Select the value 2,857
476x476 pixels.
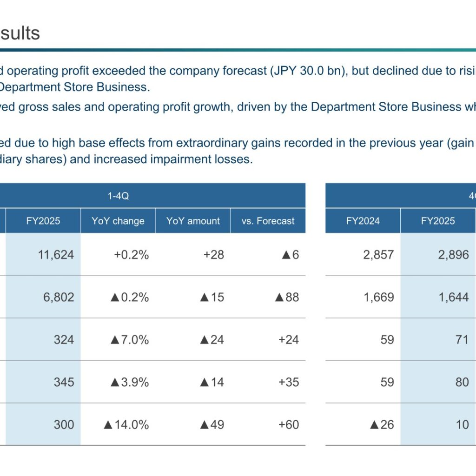point(378,255)
